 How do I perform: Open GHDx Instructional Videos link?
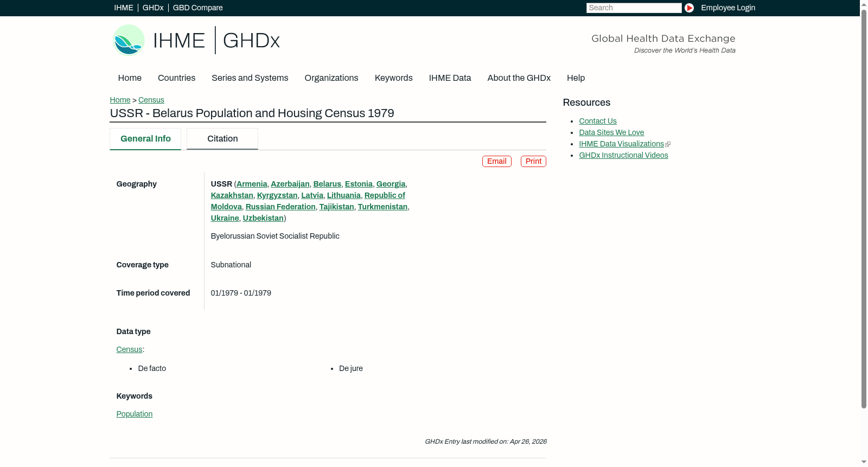point(623,155)
